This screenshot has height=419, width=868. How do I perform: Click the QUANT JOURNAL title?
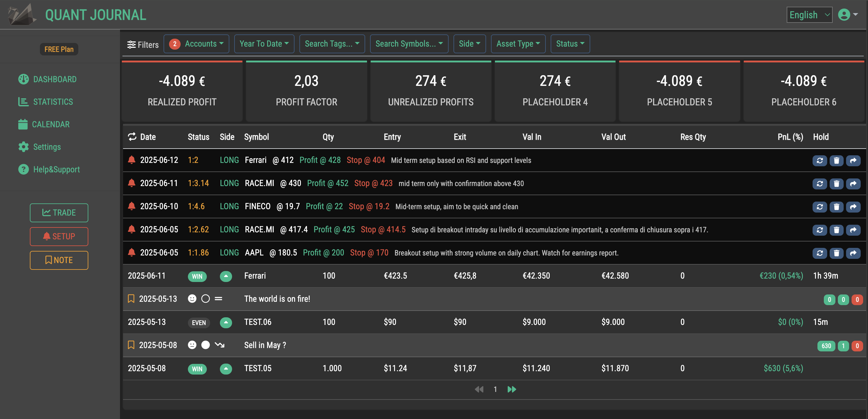[x=96, y=15]
